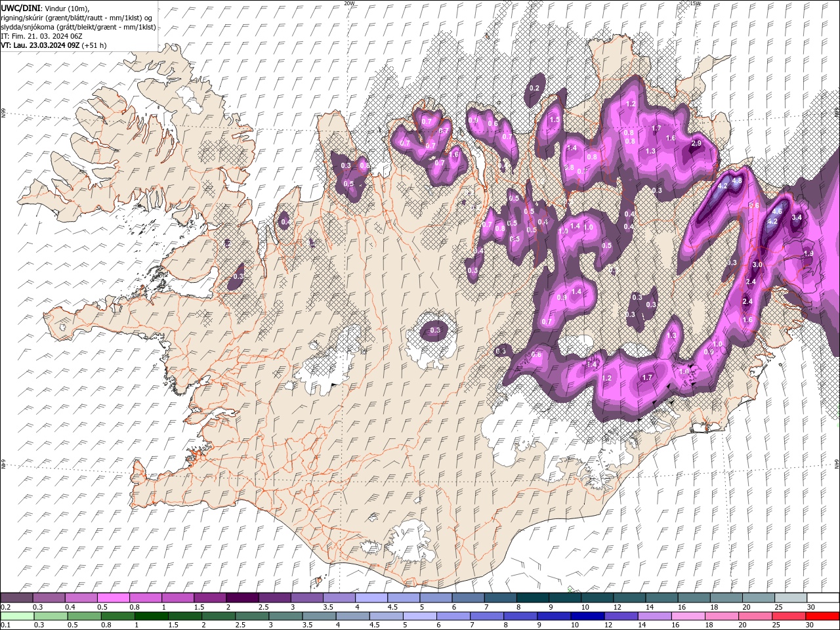The width and height of the screenshot is (840, 630).
Task: Lower legend: click swatch between 20 and 25
Action: (x=755, y=616)
